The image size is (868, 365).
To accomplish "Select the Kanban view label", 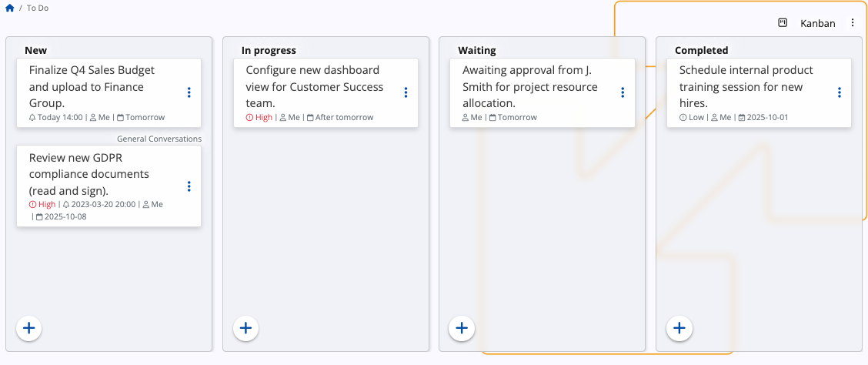I will coord(817,23).
